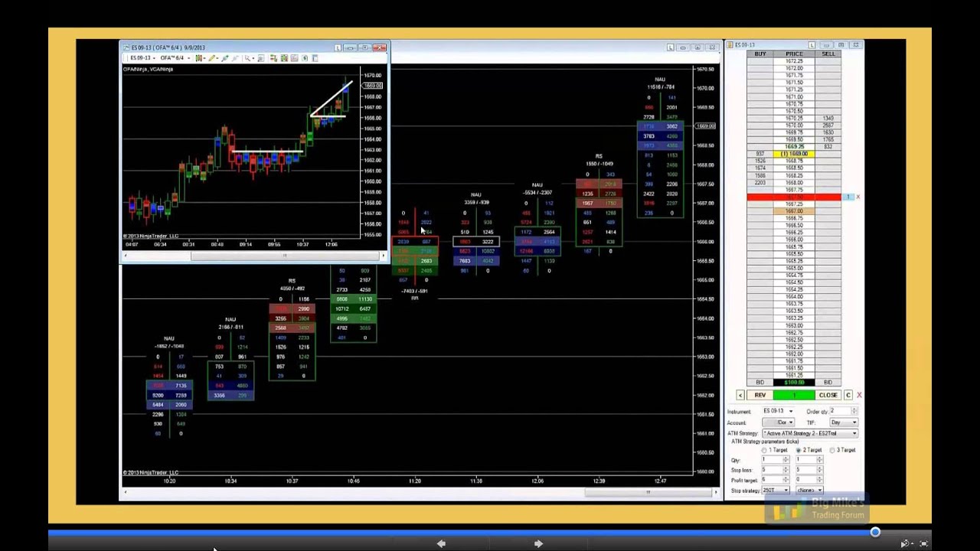Screen dimensions: 980x551
Task: Click the left BID button under price ladder
Action: (760, 383)
